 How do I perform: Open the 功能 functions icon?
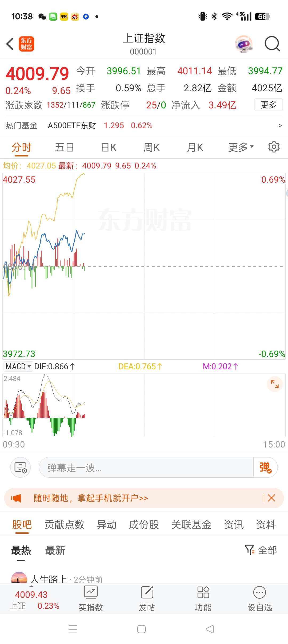203,598
